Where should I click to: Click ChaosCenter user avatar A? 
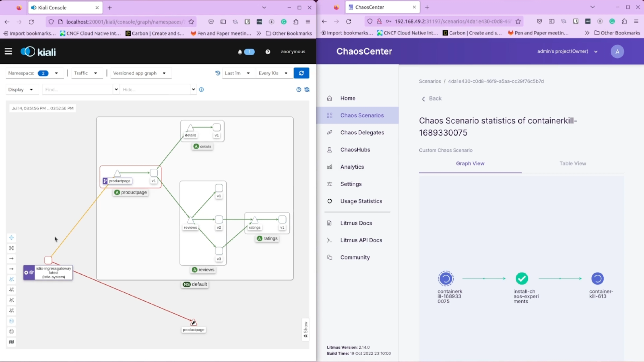point(617,52)
